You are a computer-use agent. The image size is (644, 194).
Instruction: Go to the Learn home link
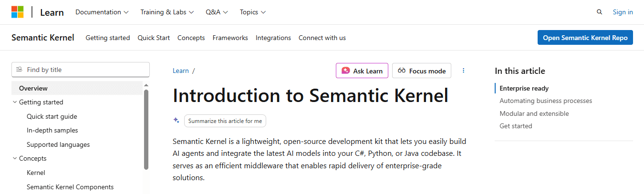(x=52, y=12)
